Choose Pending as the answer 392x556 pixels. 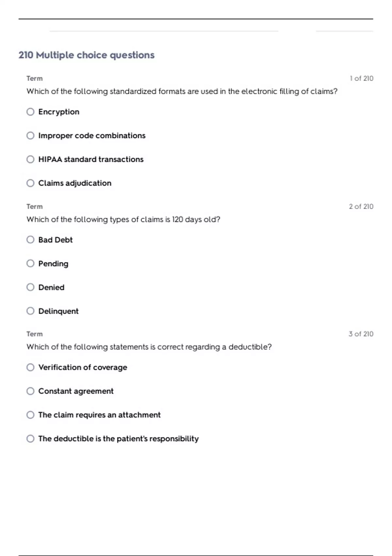30,264
